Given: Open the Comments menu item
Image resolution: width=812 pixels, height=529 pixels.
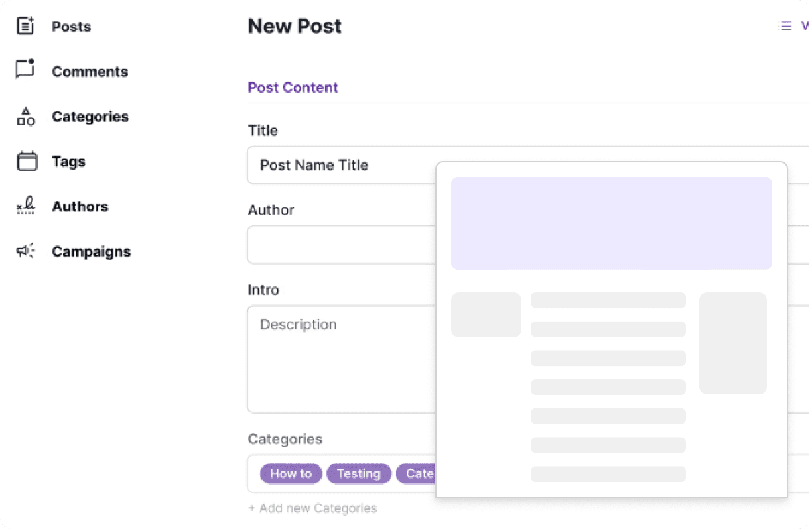Looking at the screenshot, I should 90,72.
